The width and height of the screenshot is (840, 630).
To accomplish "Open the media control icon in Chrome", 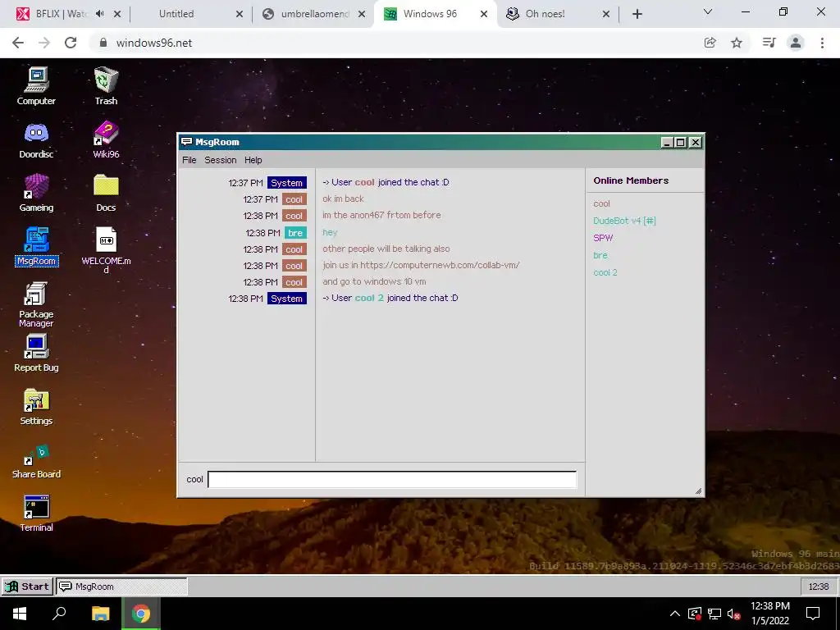I will click(x=769, y=43).
